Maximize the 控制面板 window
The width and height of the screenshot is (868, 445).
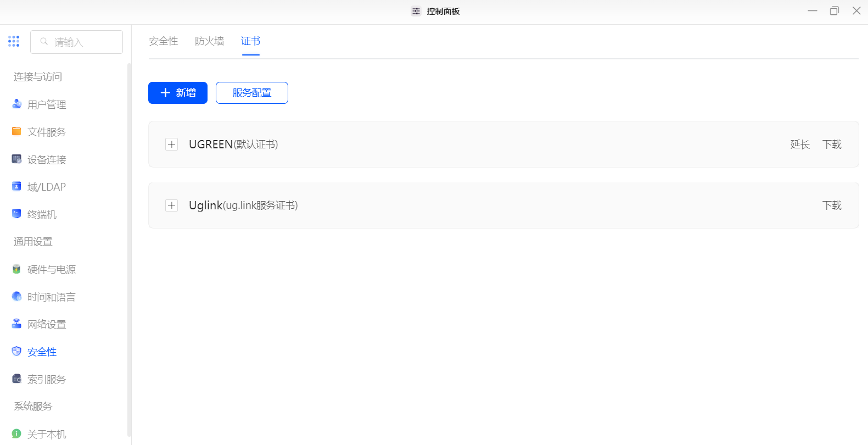835,11
